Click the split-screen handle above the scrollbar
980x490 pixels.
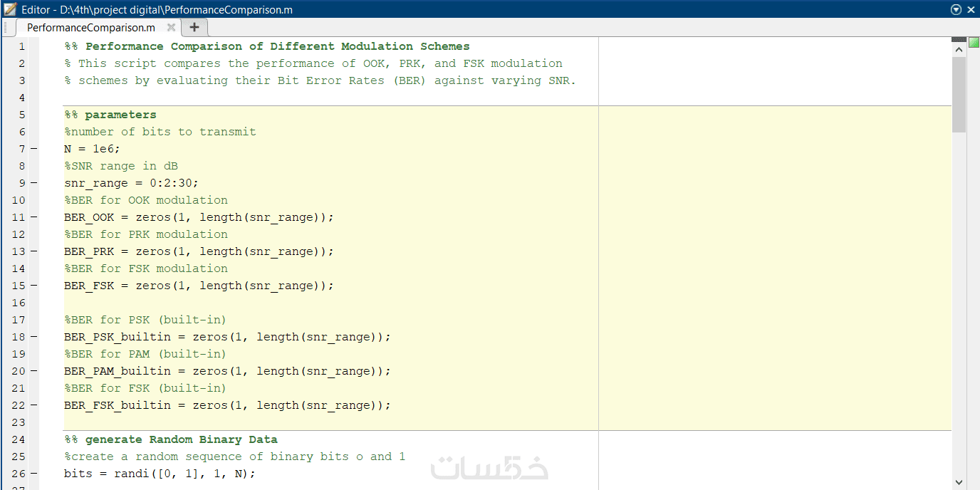(x=959, y=39)
